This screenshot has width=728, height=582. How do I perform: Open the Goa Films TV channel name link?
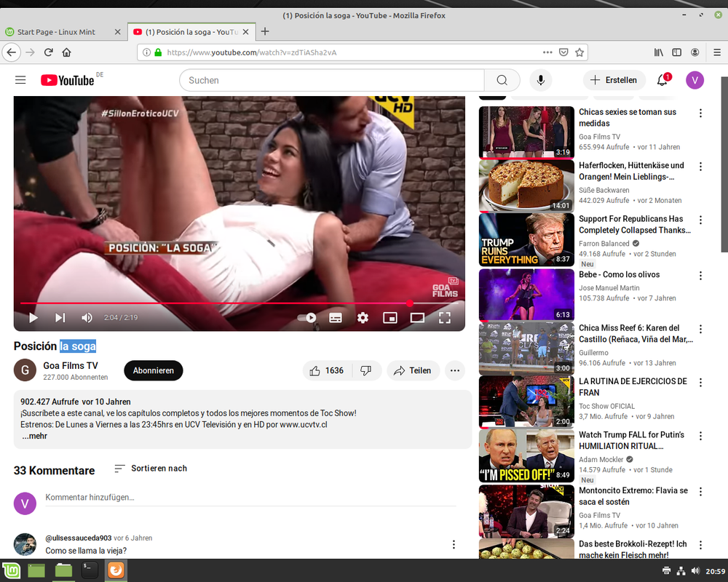(x=71, y=366)
